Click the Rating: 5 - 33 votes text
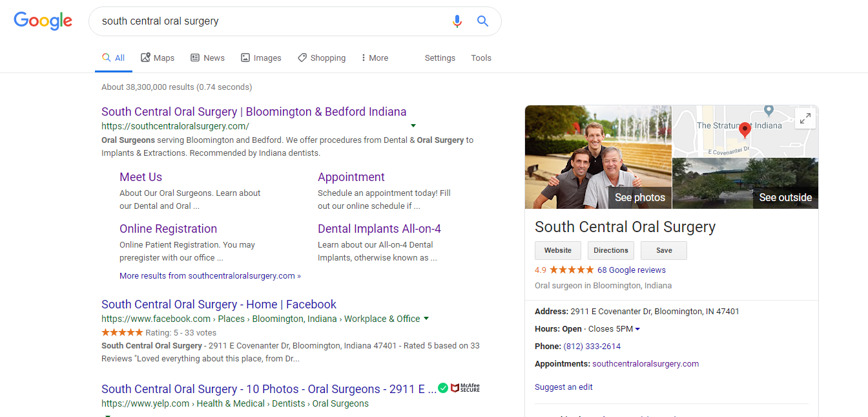 [x=181, y=332]
